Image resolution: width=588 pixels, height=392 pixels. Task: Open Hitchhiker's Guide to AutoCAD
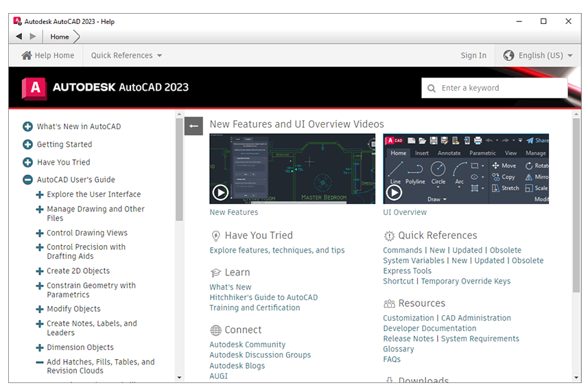tap(263, 297)
